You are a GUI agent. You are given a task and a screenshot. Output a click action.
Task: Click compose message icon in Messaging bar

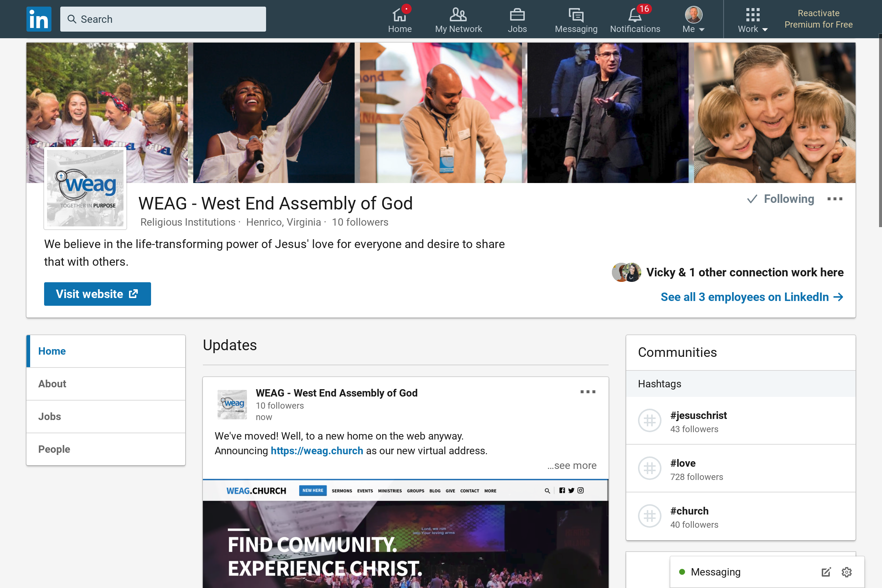(x=826, y=572)
